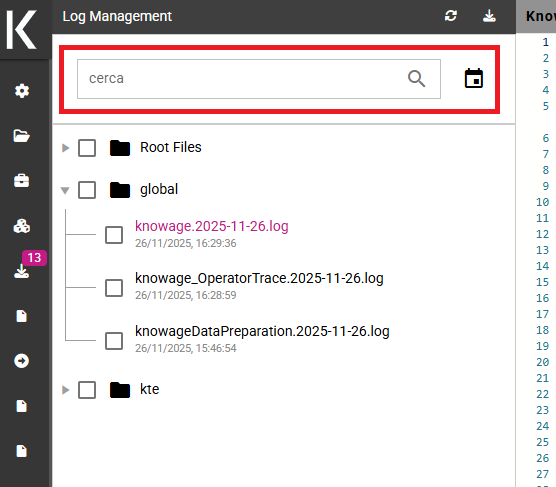Open knowage.2025-11-26.log file

pos(212,226)
